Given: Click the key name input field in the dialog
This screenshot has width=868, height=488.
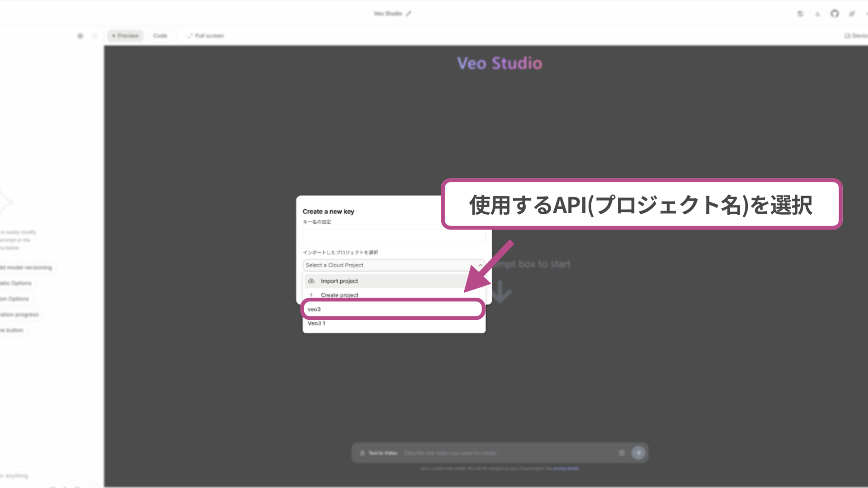Looking at the screenshot, I should tap(393, 235).
